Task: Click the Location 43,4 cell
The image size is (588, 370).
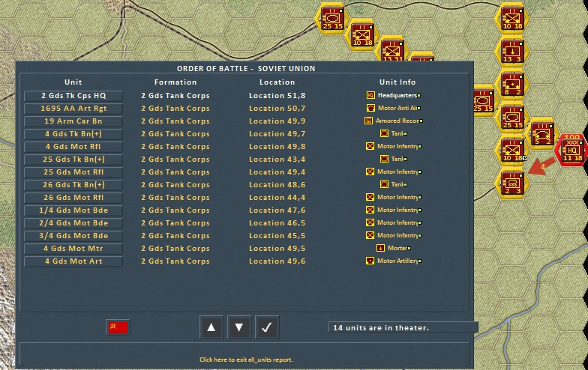Action: [277, 159]
